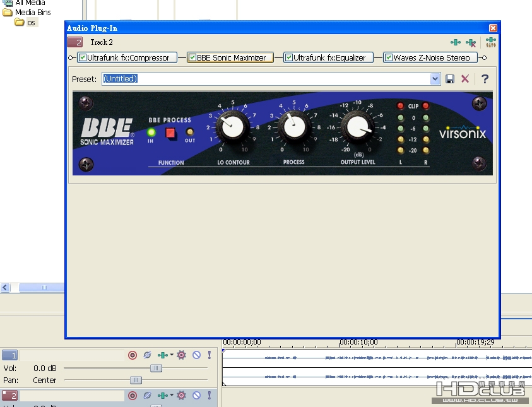Click the Track 1 number badge
This screenshot has height=407, width=532.
click(10, 355)
